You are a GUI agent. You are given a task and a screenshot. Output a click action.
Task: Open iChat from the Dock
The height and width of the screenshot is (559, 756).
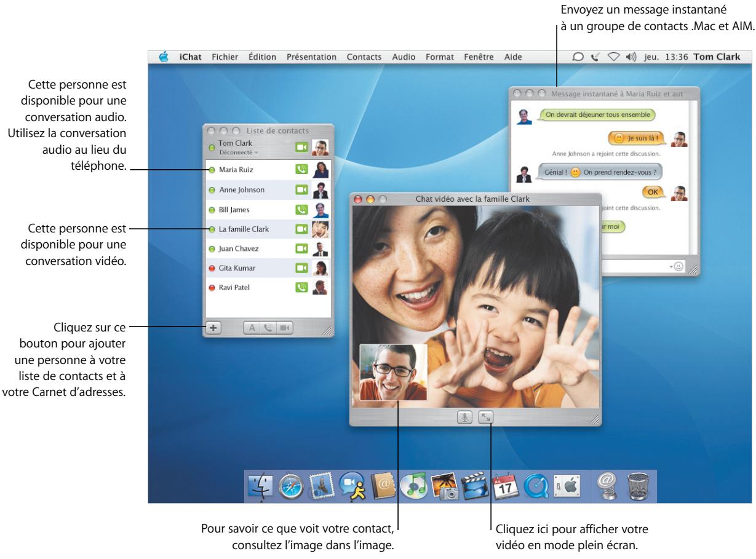tap(352, 486)
